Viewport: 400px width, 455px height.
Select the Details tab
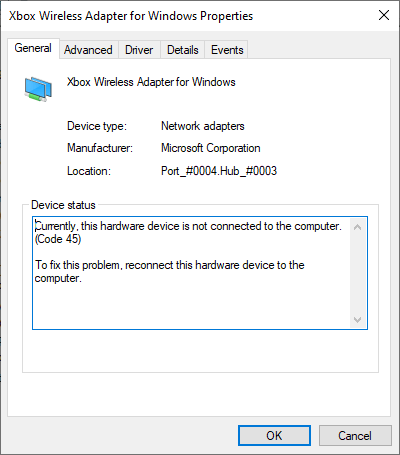click(x=183, y=50)
